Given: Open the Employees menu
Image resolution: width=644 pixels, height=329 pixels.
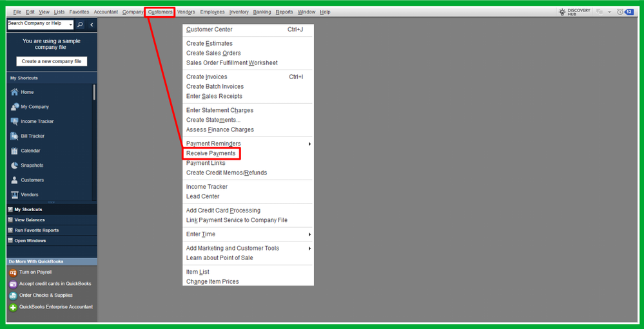Looking at the screenshot, I should [x=212, y=12].
